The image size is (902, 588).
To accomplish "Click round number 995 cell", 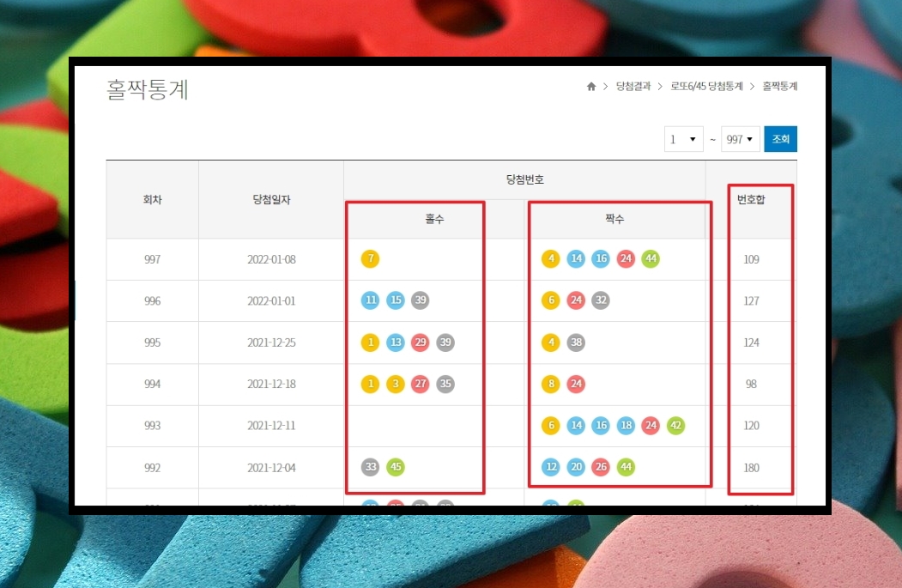I will tap(153, 342).
